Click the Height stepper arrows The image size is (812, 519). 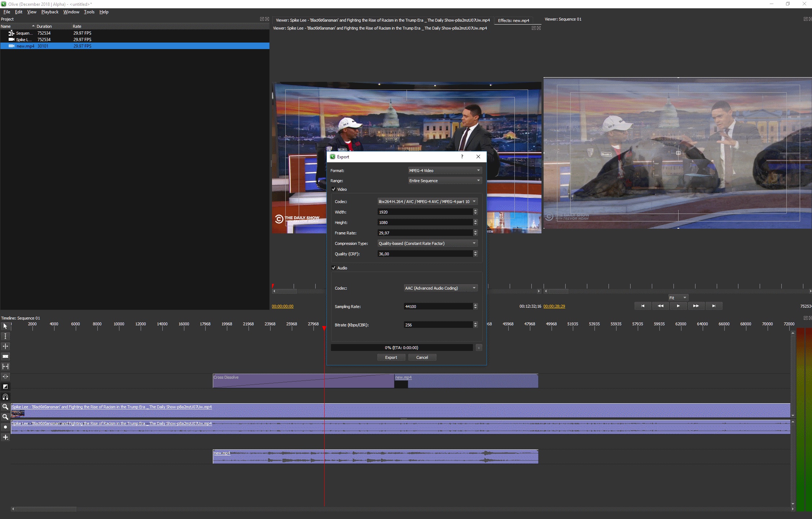point(475,222)
